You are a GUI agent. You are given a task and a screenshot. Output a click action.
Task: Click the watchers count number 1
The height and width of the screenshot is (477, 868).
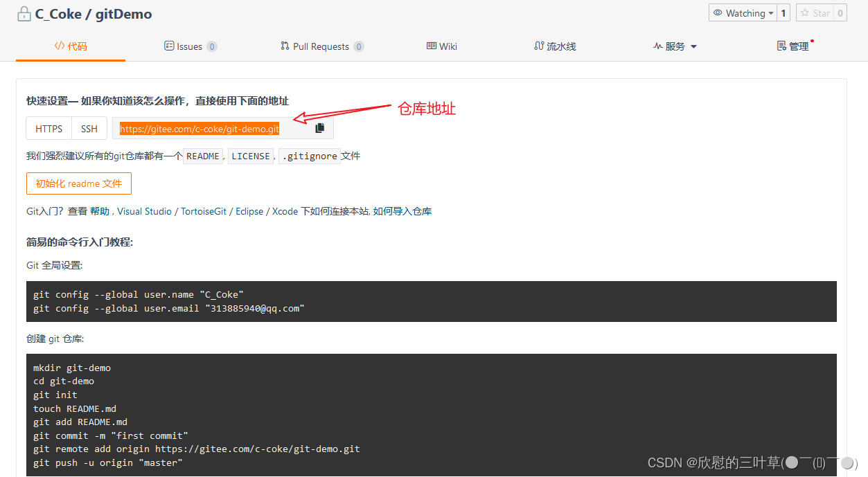coord(784,13)
